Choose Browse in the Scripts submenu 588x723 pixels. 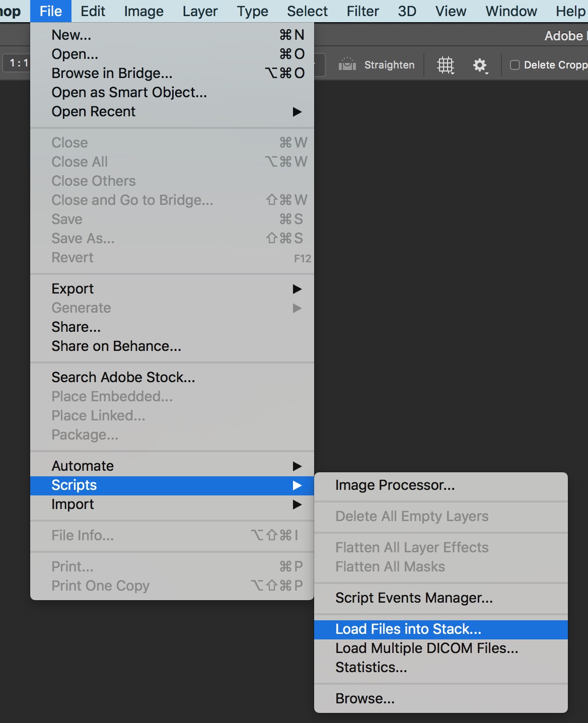point(364,698)
